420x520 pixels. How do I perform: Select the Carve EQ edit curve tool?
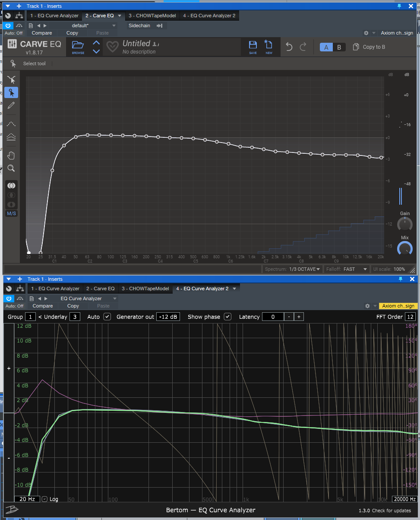11,79
